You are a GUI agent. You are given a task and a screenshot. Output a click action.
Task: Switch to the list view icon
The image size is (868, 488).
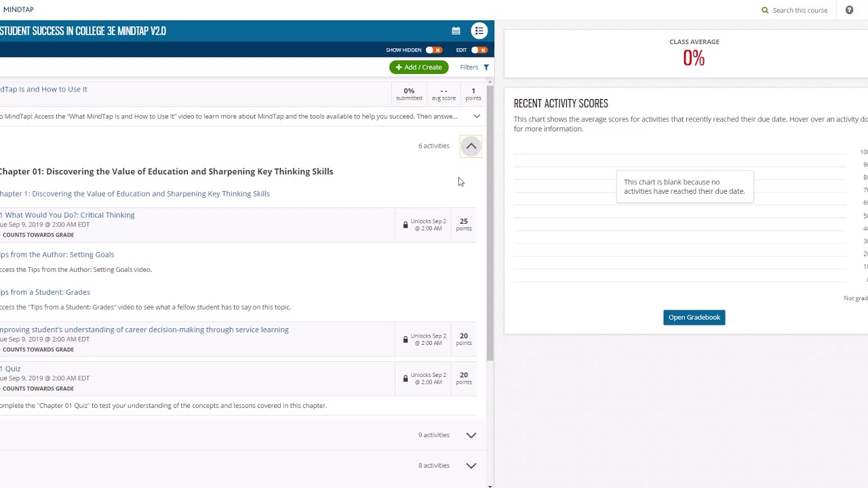click(x=479, y=30)
